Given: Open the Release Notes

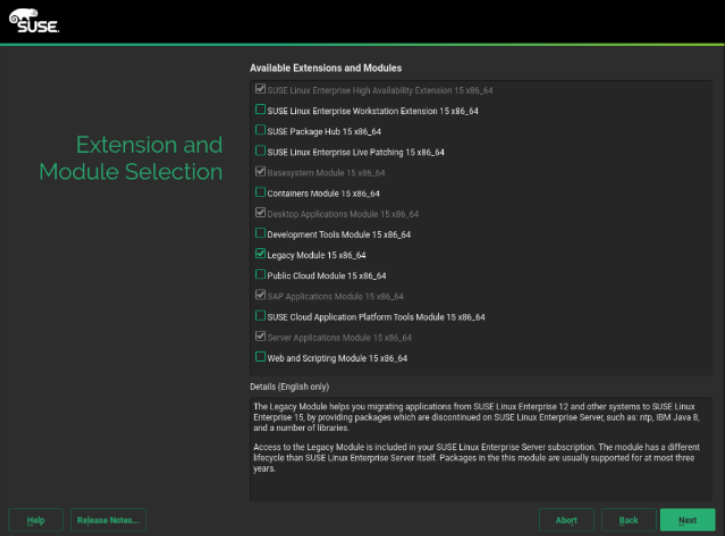Looking at the screenshot, I should 108,520.
